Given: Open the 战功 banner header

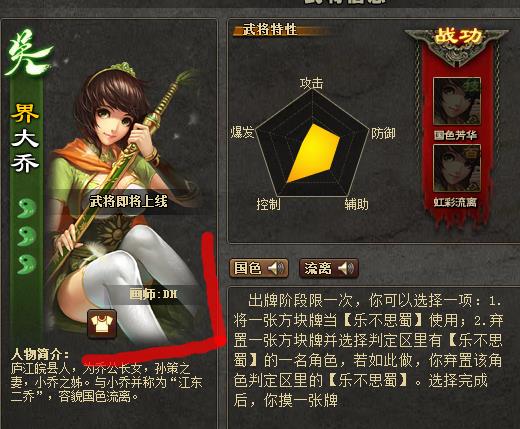Looking at the screenshot, I should click(x=457, y=37).
